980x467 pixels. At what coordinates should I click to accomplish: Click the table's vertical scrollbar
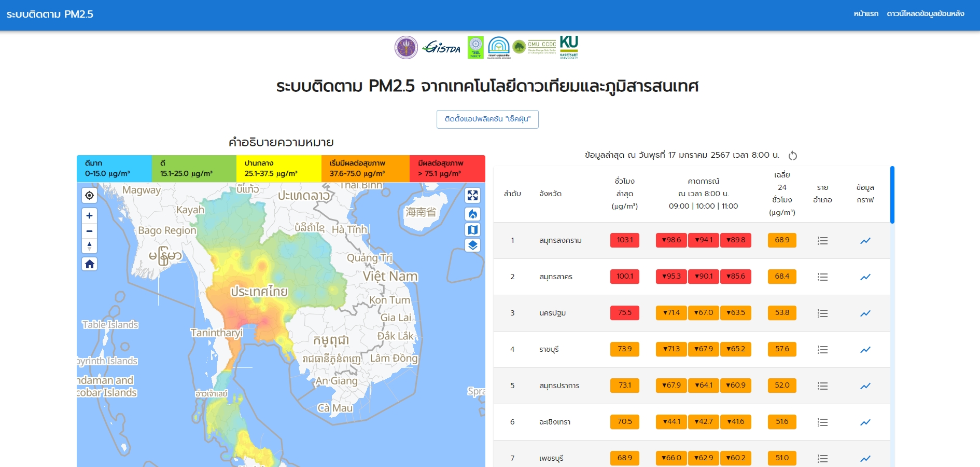(892, 195)
